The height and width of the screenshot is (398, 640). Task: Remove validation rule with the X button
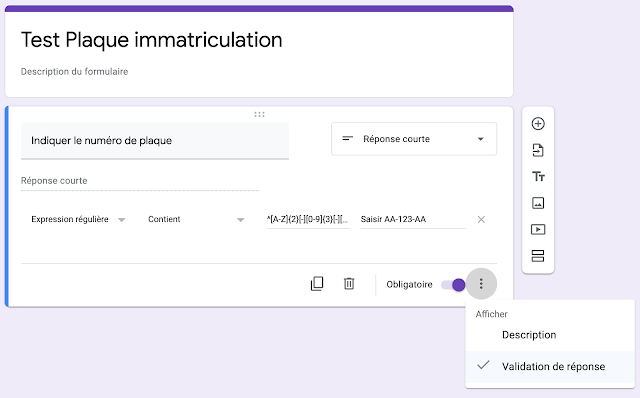481,220
